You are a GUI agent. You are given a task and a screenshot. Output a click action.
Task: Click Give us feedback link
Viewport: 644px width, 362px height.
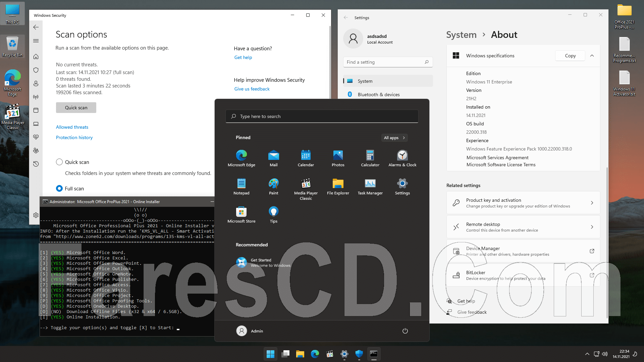pos(252,89)
